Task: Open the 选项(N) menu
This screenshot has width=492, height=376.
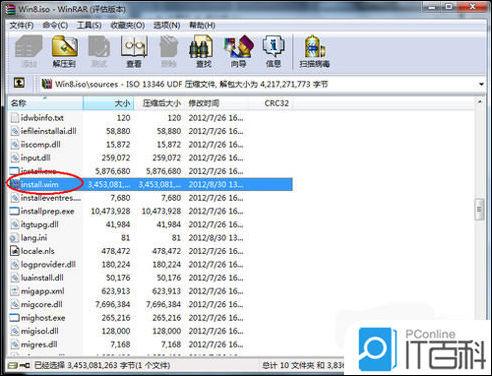Action: point(167,25)
